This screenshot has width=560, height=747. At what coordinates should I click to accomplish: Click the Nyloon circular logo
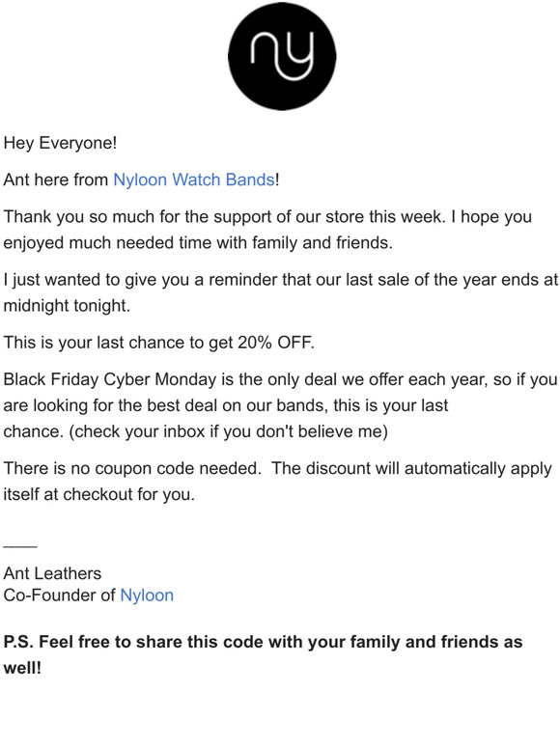[x=282, y=56]
